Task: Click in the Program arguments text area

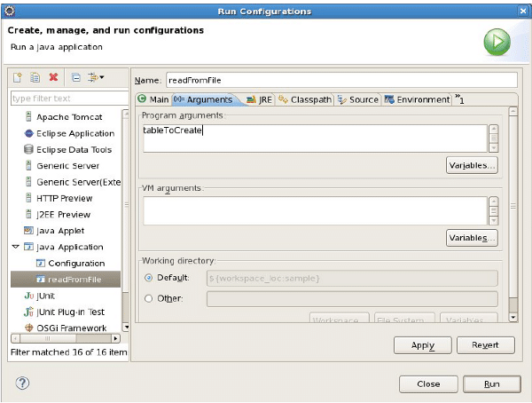Action: pos(315,138)
